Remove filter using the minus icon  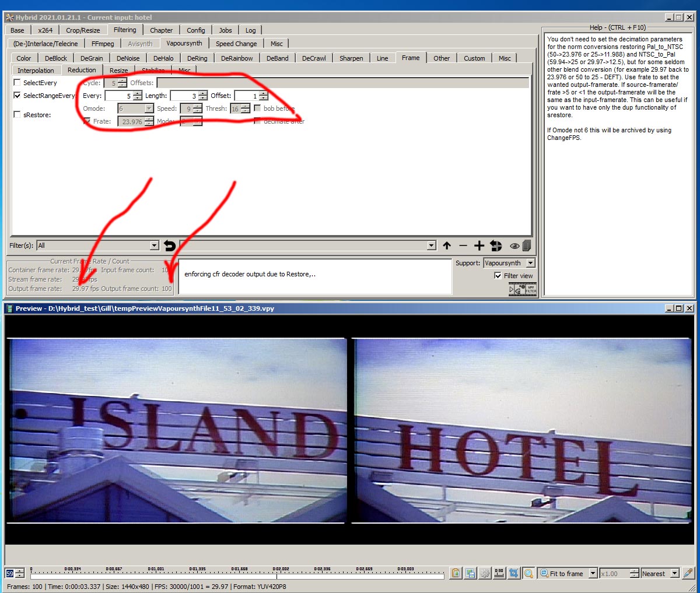(x=463, y=245)
